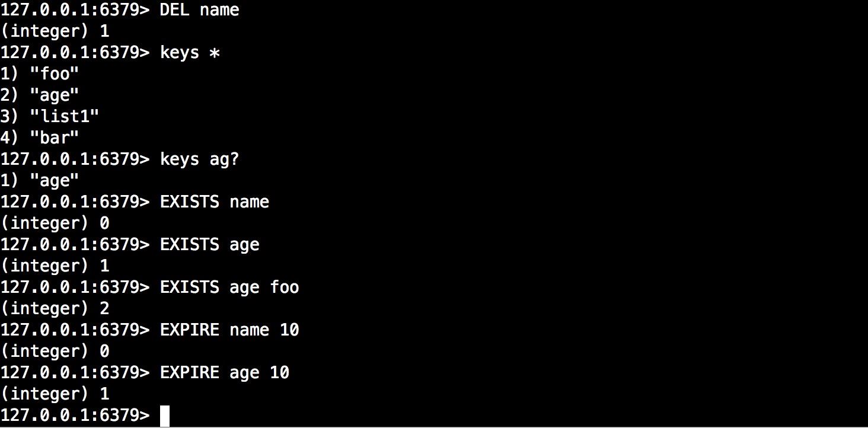Click the "EXISTS age foo" command text

point(229,288)
